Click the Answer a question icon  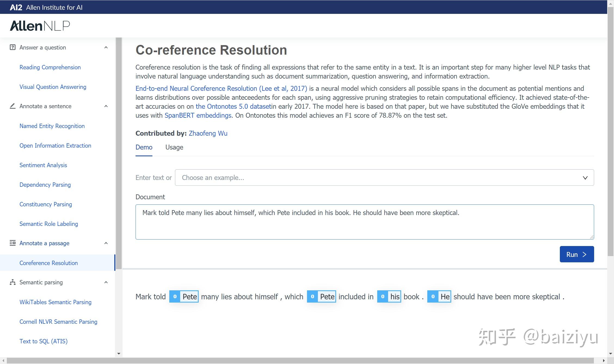13,47
